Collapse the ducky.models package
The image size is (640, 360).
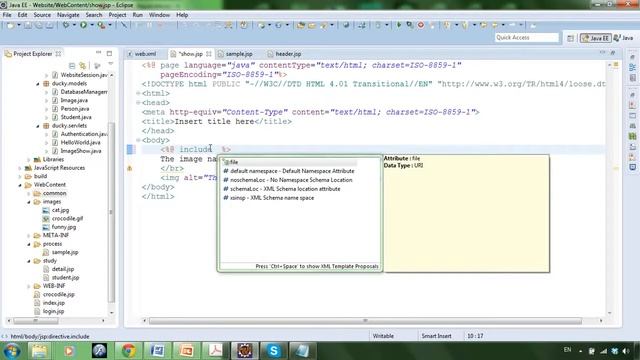38,84
